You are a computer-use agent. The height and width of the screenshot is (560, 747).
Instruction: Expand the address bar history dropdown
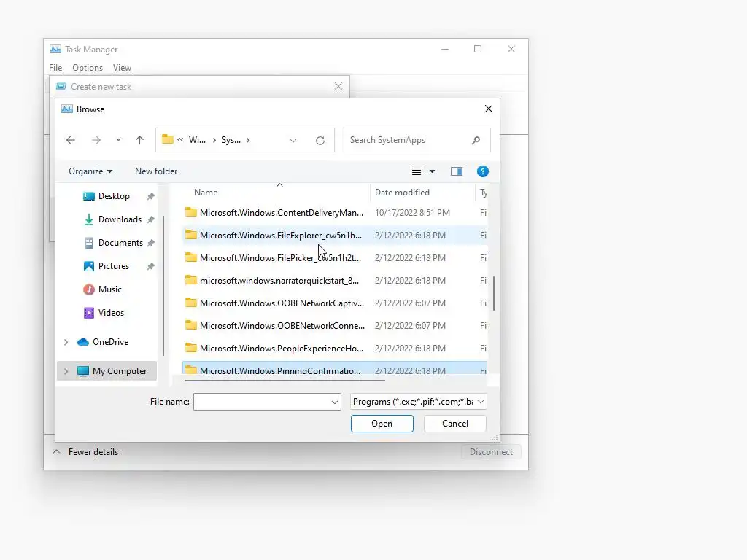[x=293, y=141]
